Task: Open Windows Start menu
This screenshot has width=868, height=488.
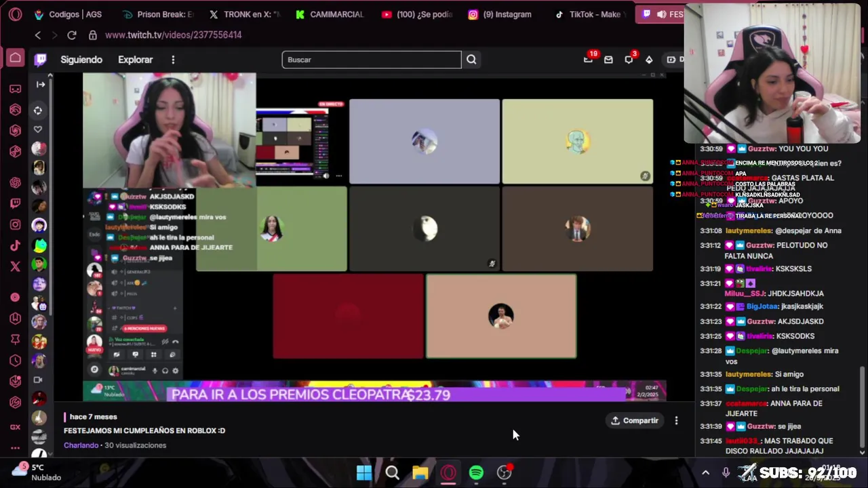Action: (x=364, y=472)
